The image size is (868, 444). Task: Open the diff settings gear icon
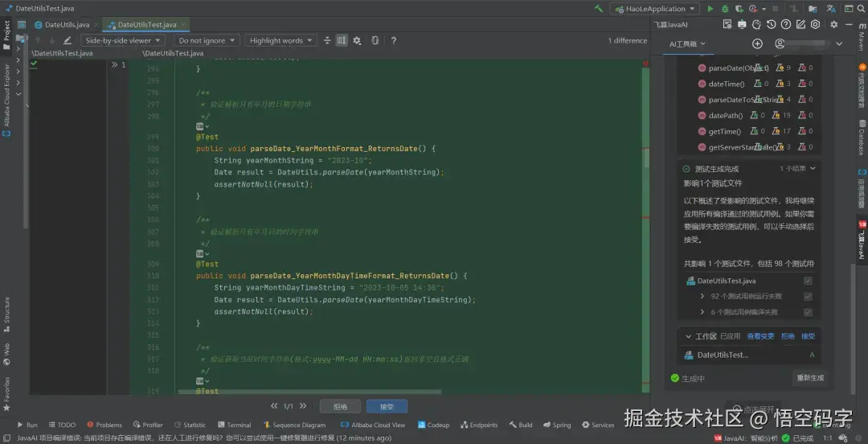pyautogui.click(x=357, y=40)
